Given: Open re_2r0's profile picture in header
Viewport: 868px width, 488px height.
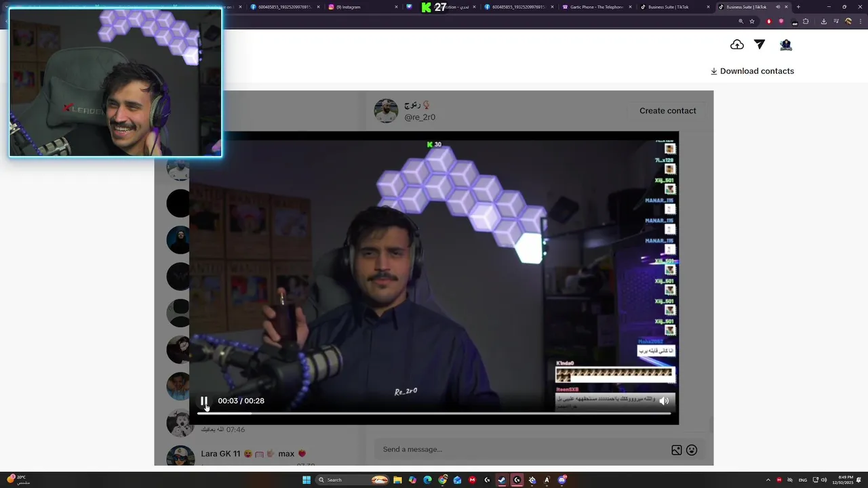Looking at the screenshot, I should [x=386, y=110].
